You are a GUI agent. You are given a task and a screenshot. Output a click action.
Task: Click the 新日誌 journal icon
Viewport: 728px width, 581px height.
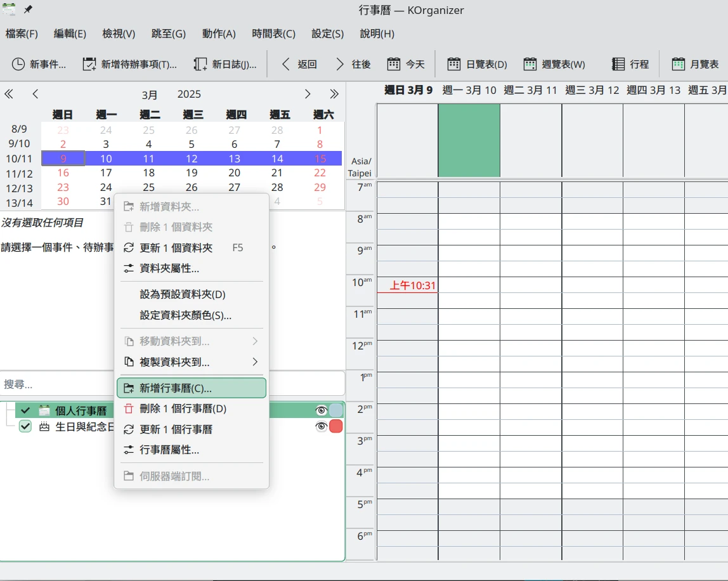[200, 64]
